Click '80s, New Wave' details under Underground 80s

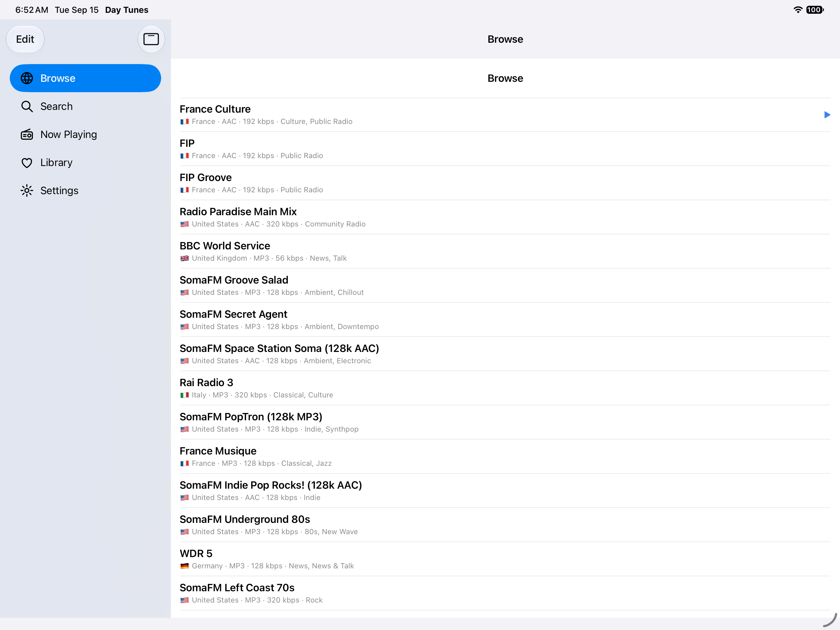click(331, 532)
